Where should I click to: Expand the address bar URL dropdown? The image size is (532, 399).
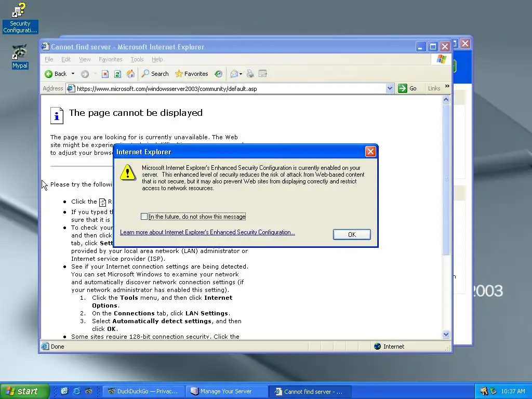(x=390, y=88)
